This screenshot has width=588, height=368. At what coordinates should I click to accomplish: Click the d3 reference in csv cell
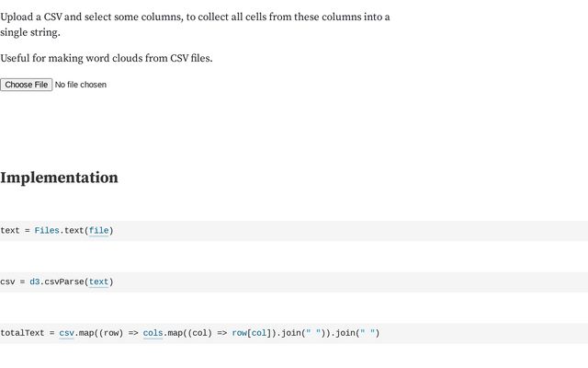(x=35, y=282)
